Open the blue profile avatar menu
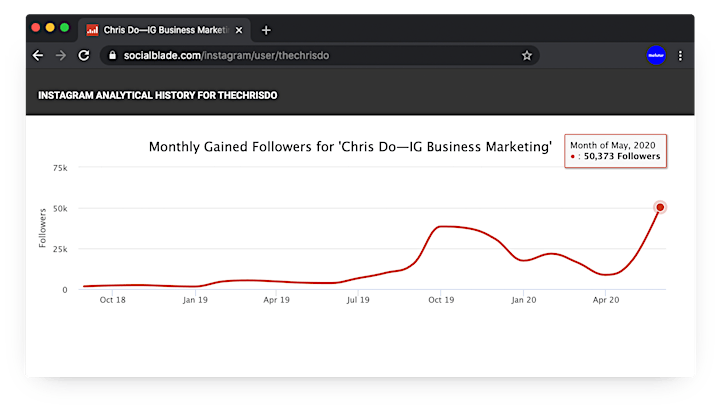 click(656, 56)
